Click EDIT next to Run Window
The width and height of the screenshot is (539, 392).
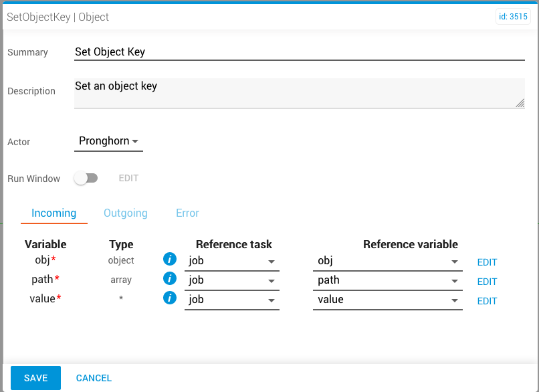(128, 178)
